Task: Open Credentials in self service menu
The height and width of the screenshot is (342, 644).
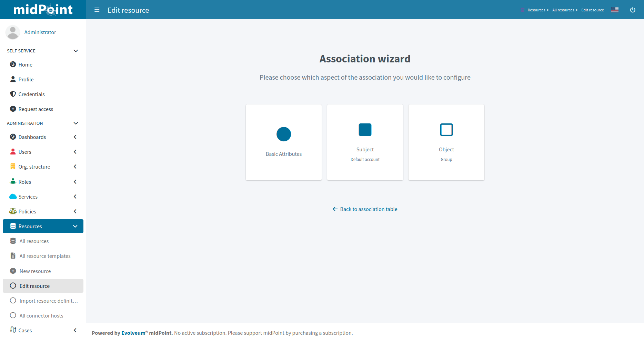Action: click(31, 94)
